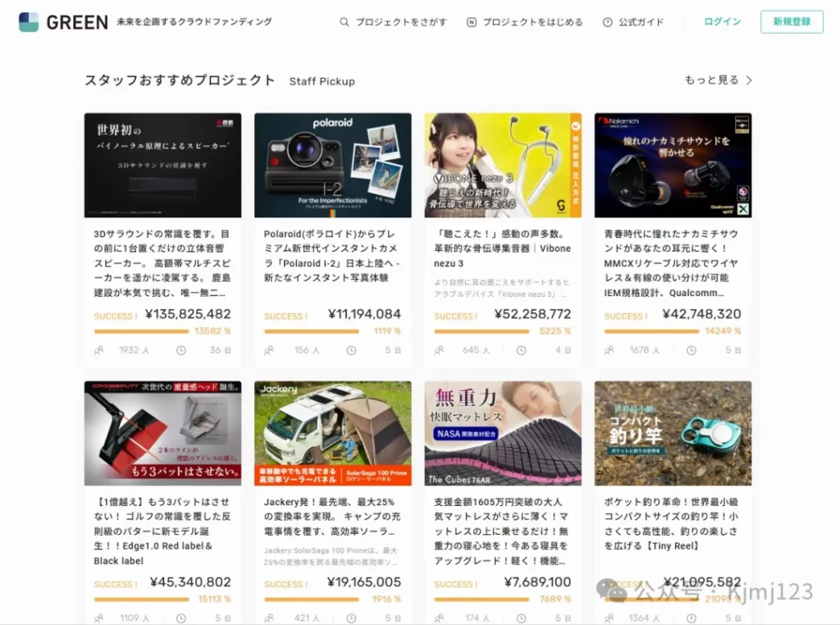
Task: Click the mattress 支援金額1605万円 title
Action: (x=503, y=531)
